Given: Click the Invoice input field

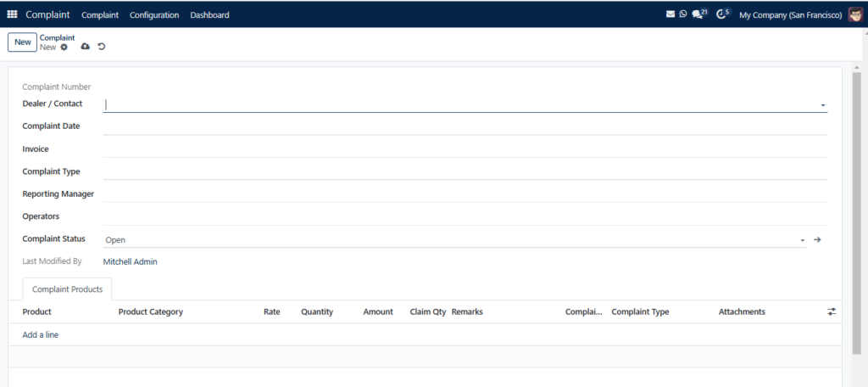Looking at the screenshot, I should 465,149.
